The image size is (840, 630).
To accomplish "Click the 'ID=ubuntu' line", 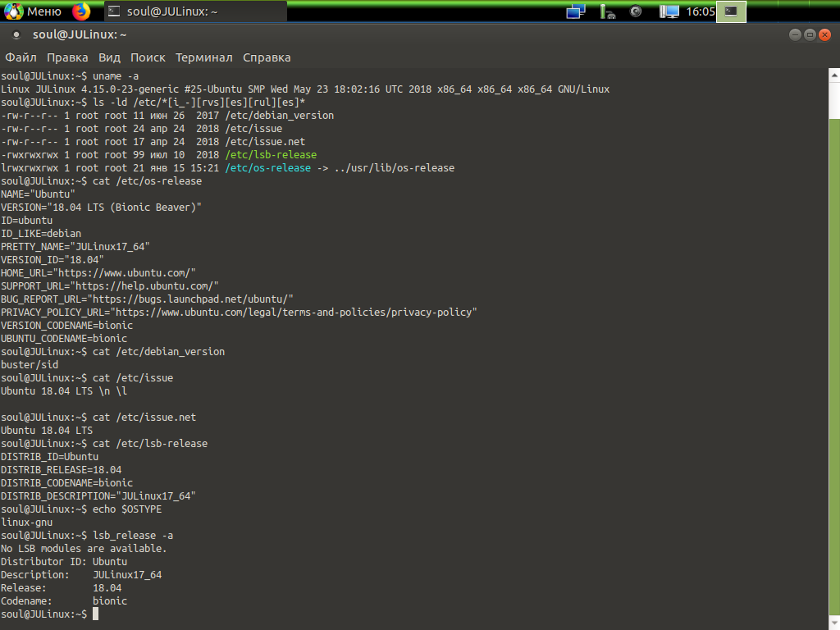I will point(27,221).
